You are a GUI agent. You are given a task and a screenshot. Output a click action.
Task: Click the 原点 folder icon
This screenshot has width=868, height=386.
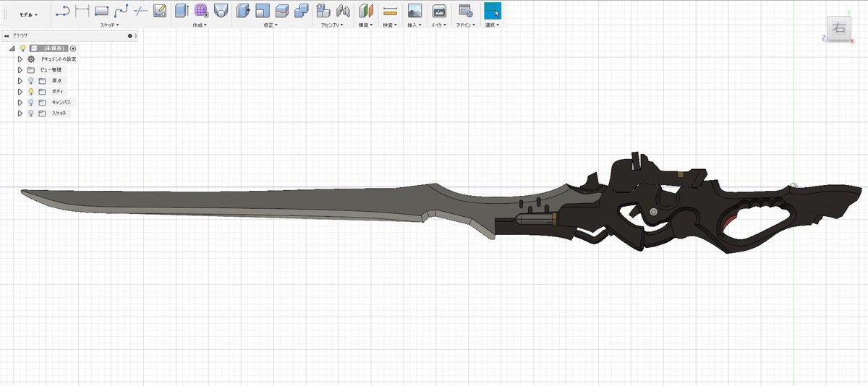(42, 81)
